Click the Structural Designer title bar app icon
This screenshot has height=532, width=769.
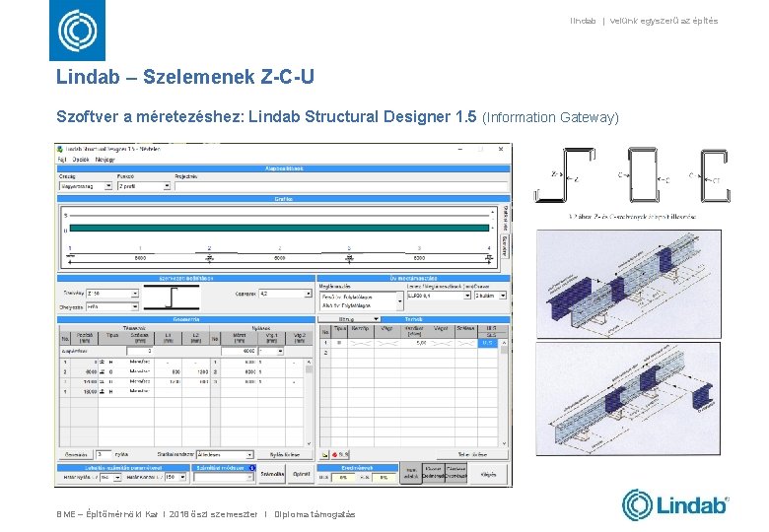60,149
